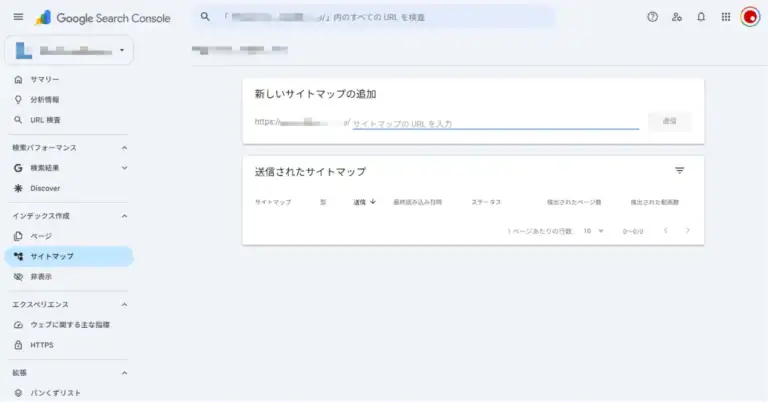Expand the 検索結果 chevron
Image resolution: width=768 pixels, height=402 pixels.
click(124, 168)
